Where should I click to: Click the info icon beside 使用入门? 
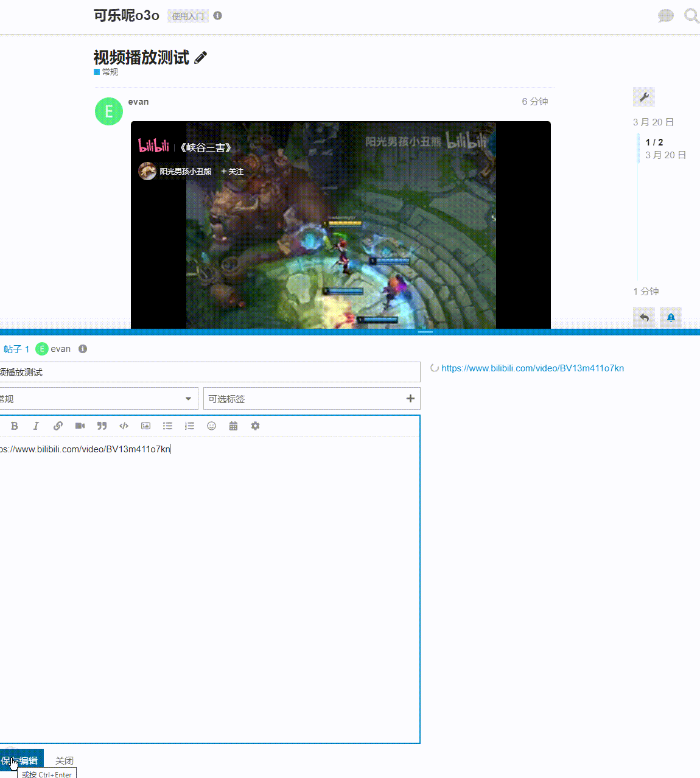[x=218, y=16]
